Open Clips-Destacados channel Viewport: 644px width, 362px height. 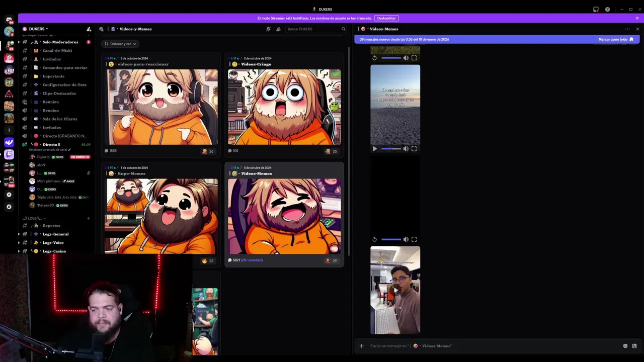57,94
